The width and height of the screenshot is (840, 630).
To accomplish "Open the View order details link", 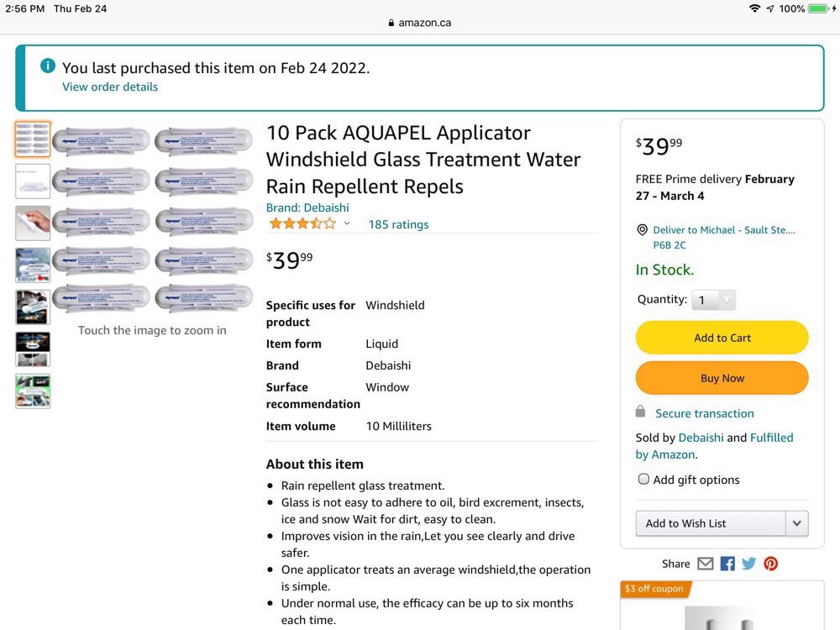I will 110,87.
